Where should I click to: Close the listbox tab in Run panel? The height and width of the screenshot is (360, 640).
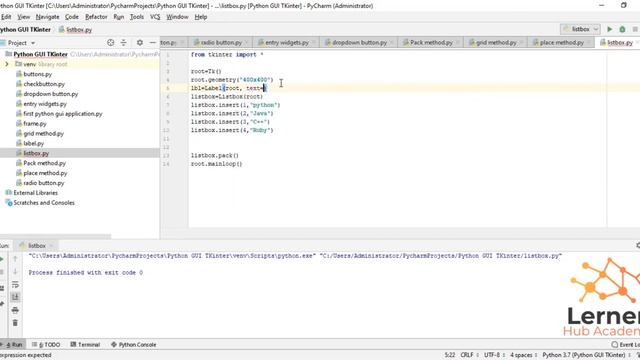coord(51,246)
